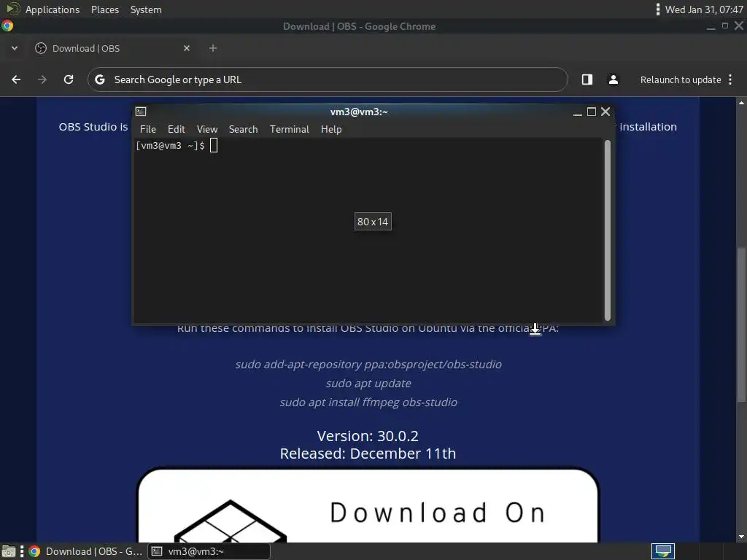Open terminal Edit menu
This screenshot has width=747, height=560.
(177, 129)
